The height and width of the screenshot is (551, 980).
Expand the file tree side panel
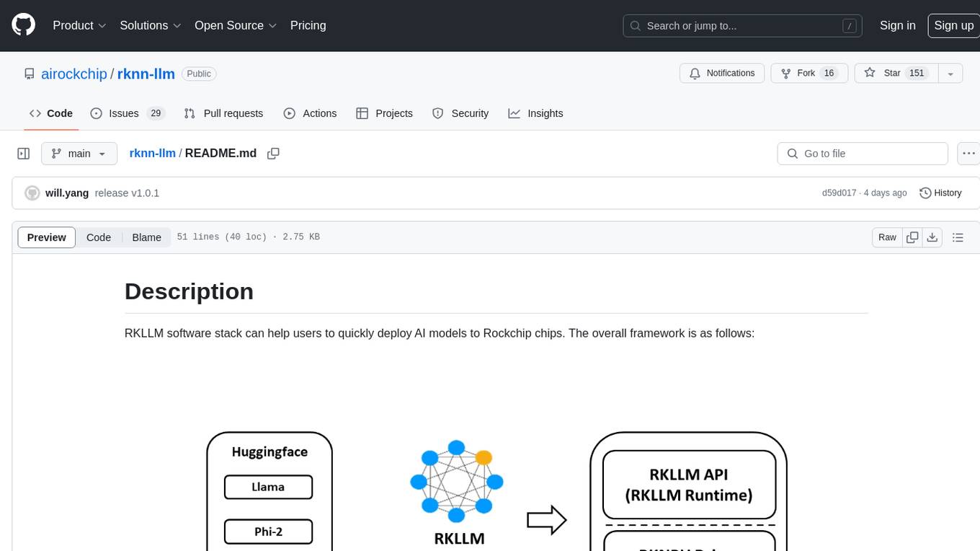pos(23,154)
